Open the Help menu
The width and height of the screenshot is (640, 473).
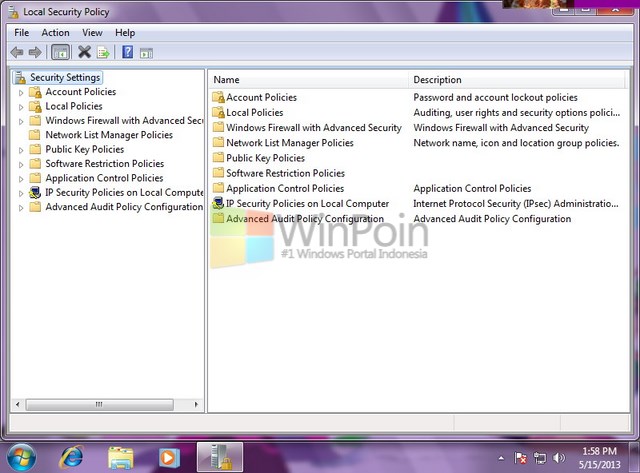(125, 33)
